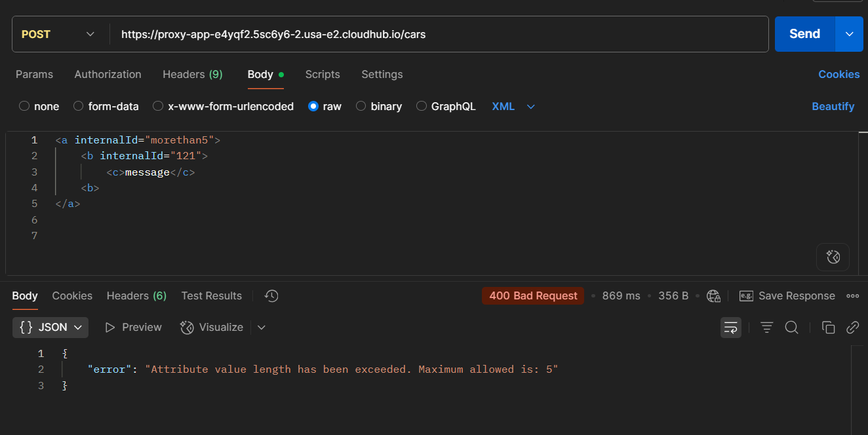
Task: Open the response filter icon
Action: click(x=766, y=328)
